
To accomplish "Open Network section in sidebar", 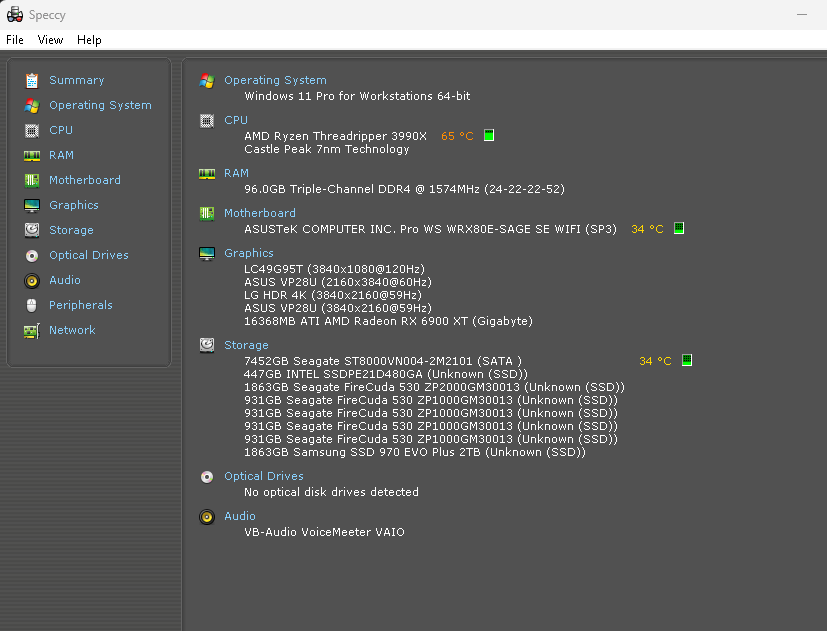I will [x=72, y=330].
